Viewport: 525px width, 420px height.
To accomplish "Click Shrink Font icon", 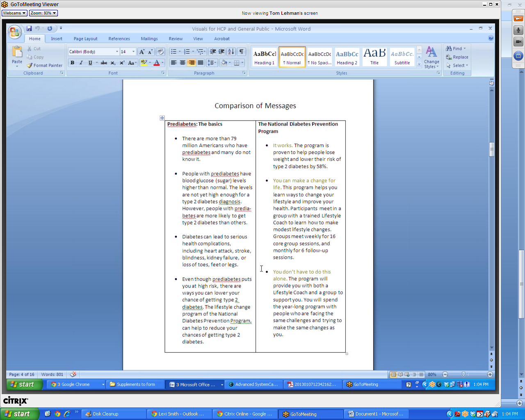I will [150, 52].
